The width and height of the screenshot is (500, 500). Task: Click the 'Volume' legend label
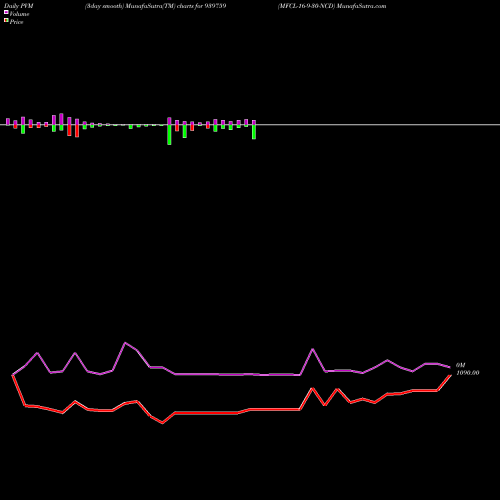pos(19,14)
